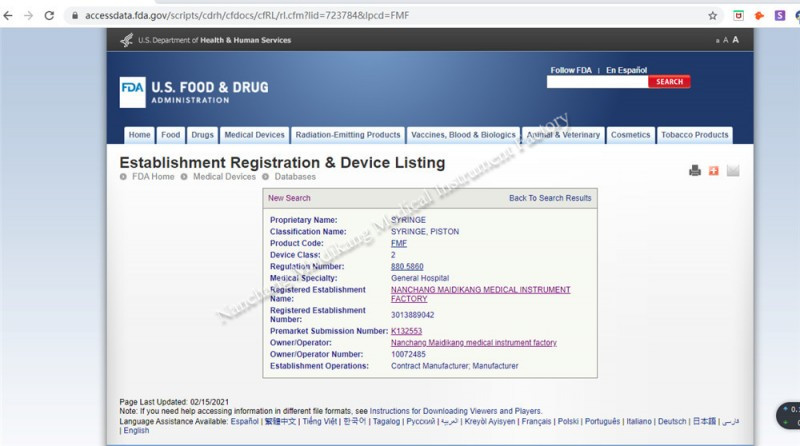Reload the page with refresh icon
The width and height of the screenshot is (800, 446).
coord(49,16)
